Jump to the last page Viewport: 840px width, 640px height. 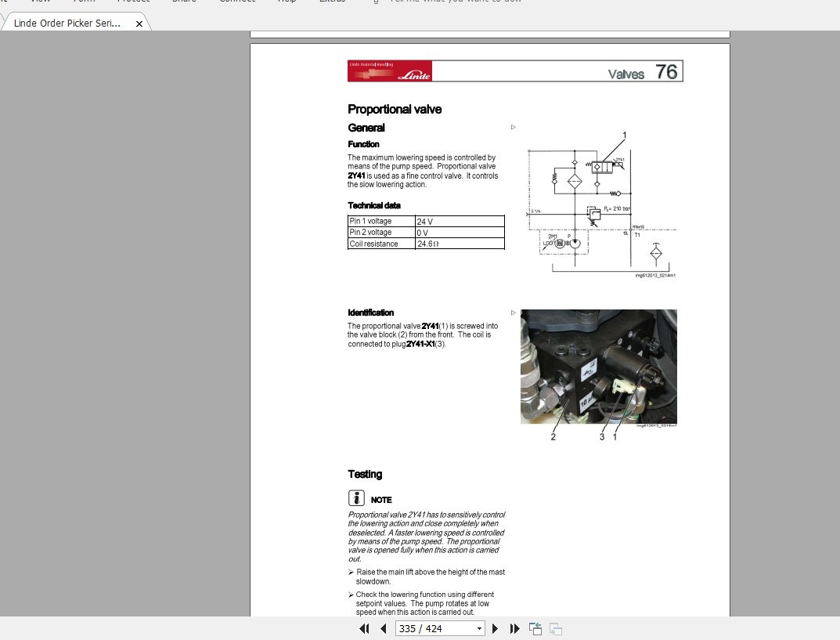point(515,629)
